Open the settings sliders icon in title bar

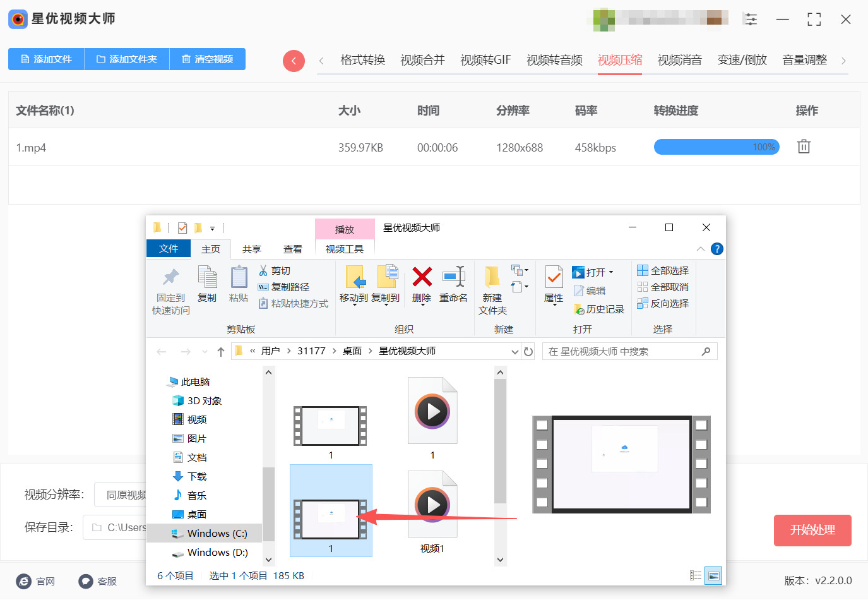coord(750,19)
